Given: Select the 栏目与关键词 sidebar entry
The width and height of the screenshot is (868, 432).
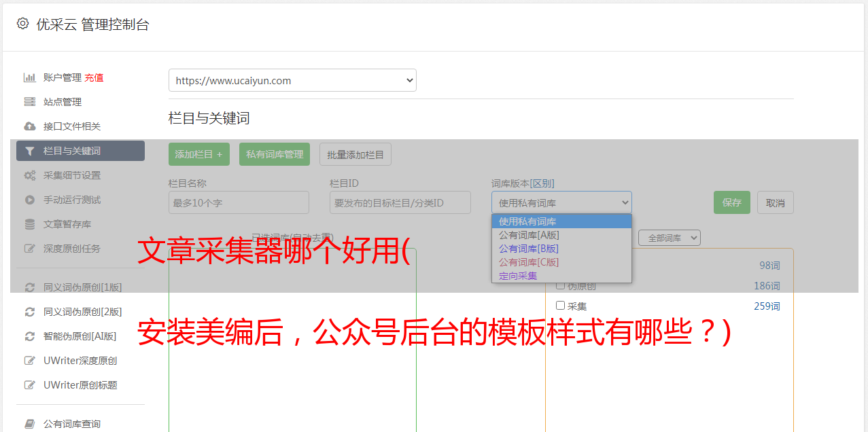Looking at the screenshot, I should click(x=80, y=151).
